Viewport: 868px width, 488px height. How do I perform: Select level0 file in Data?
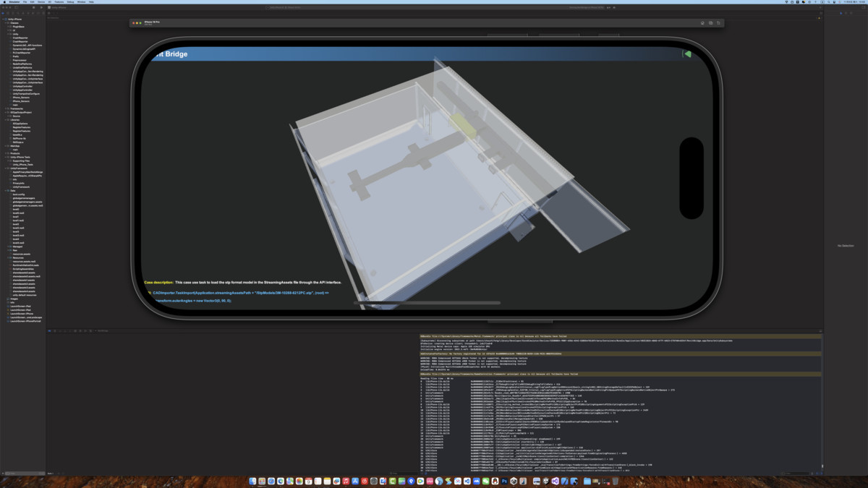15,210
